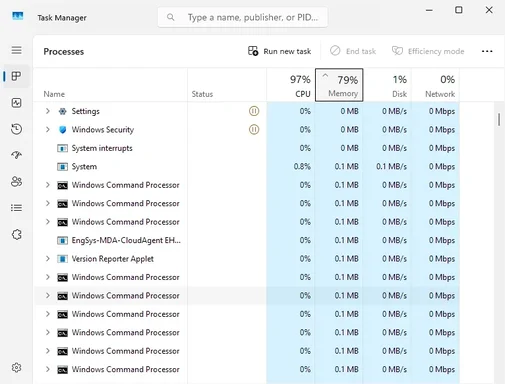Image resolution: width=505 pixels, height=384 pixels.
Task: Close the Task Manager window
Action: pyautogui.click(x=489, y=10)
